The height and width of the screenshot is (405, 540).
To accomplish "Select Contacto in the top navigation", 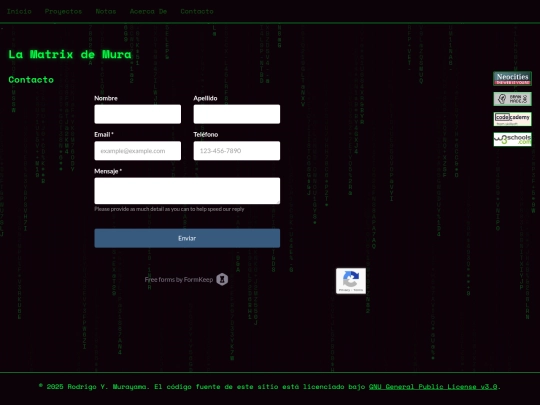I will tap(197, 11).
